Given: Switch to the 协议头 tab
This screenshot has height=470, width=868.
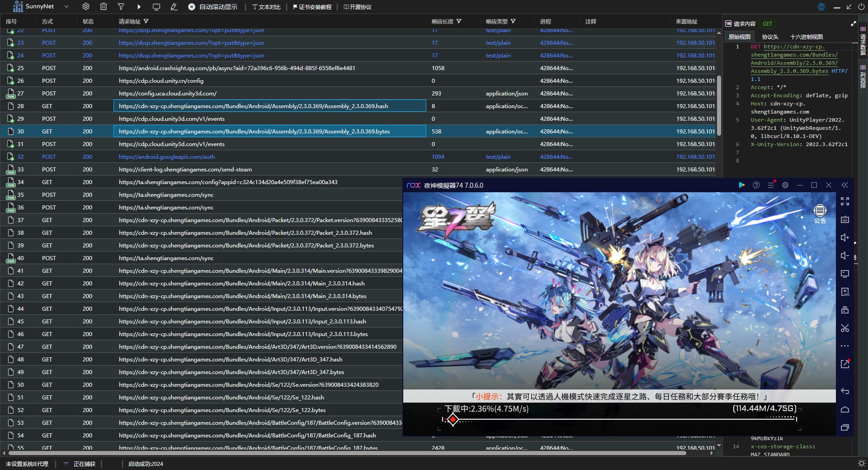Looking at the screenshot, I should pos(770,37).
